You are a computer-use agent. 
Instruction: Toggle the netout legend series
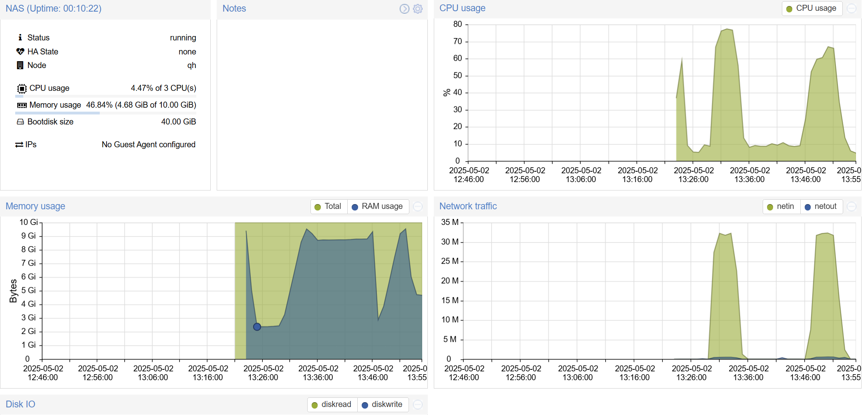pyautogui.click(x=821, y=206)
